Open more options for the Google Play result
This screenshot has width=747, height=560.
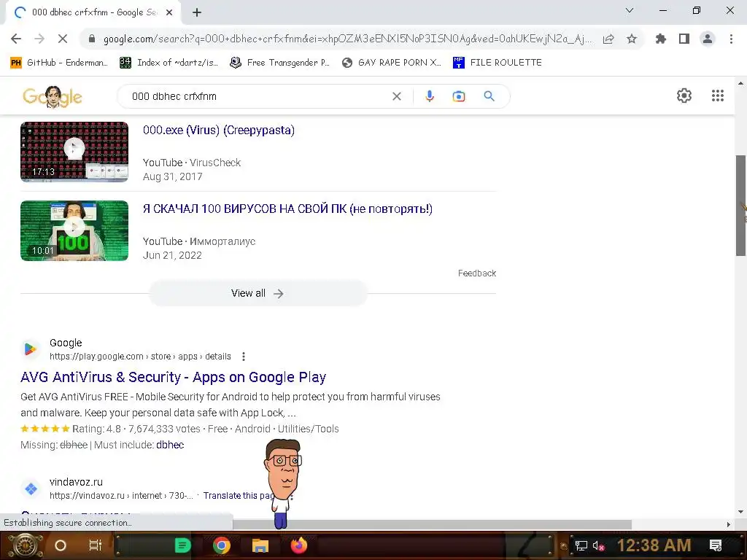point(244,356)
